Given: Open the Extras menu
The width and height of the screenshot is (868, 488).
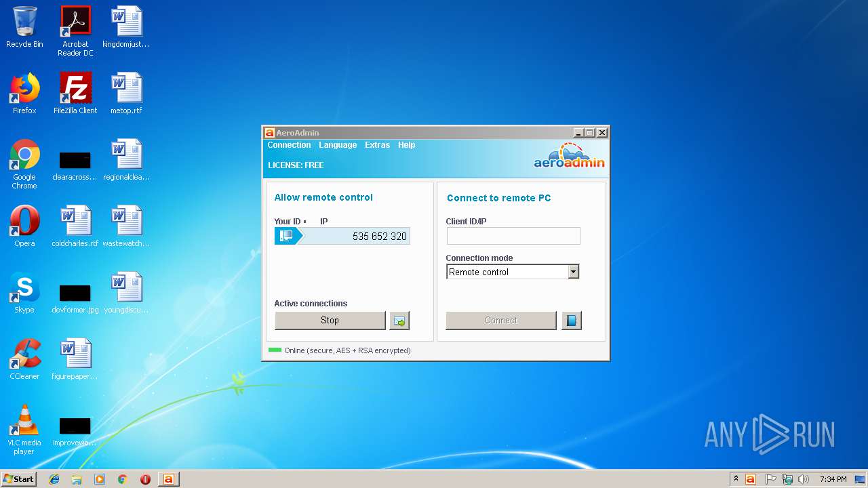Looking at the screenshot, I should pos(377,145).
